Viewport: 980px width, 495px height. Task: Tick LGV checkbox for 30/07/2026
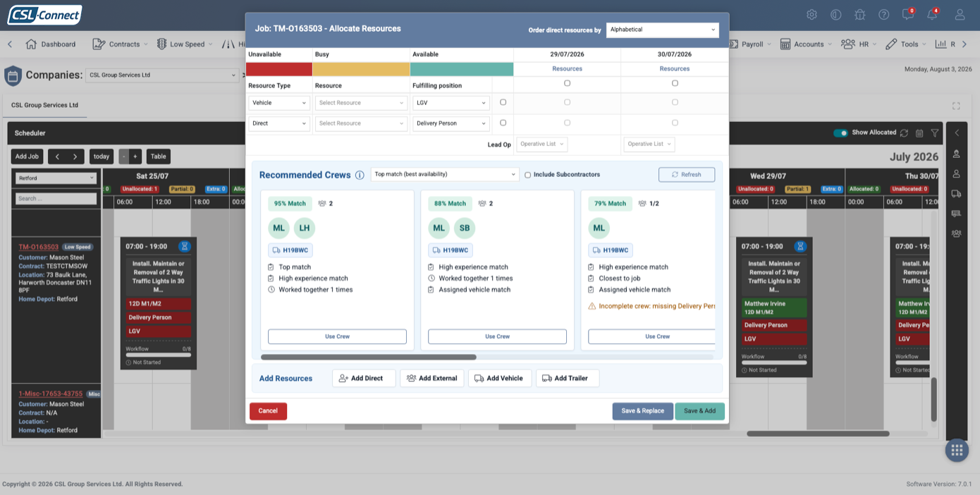click(675, 102)
